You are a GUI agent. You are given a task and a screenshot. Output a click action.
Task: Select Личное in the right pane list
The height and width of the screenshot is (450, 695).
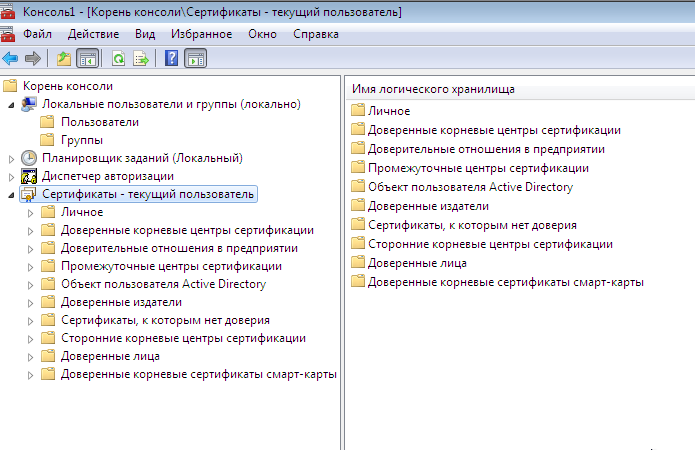coord(389,111)
